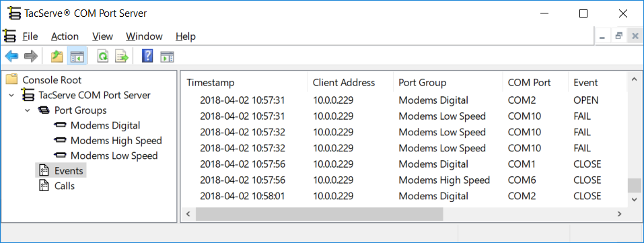Screen dimensions: 644x243
Task: Open the Window menu
Action: [144, 36]
